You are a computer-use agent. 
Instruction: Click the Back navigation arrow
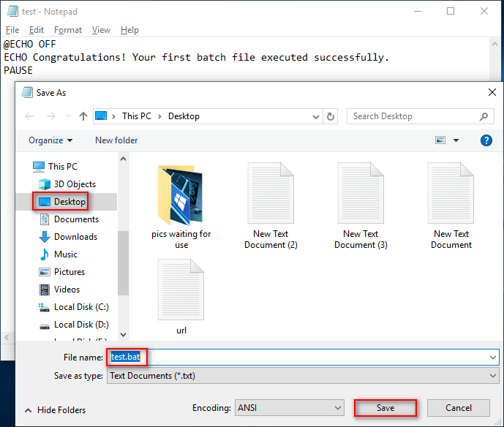click(29, 116)
